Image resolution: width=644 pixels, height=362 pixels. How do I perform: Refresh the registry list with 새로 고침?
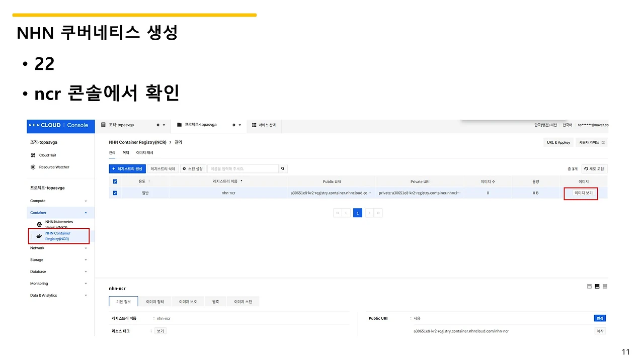pyautogui.click(x=594, y=168)
